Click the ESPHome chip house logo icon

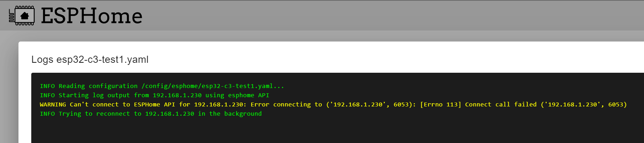coord(22,16)
